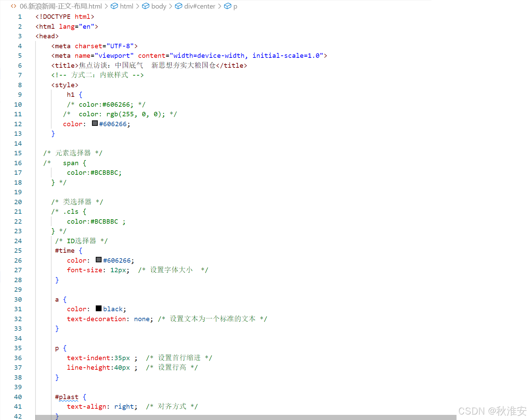The width and height of the screenshot is (528, 420).
Task: Click the comment 类选择器
Action: tap(77, 202)
